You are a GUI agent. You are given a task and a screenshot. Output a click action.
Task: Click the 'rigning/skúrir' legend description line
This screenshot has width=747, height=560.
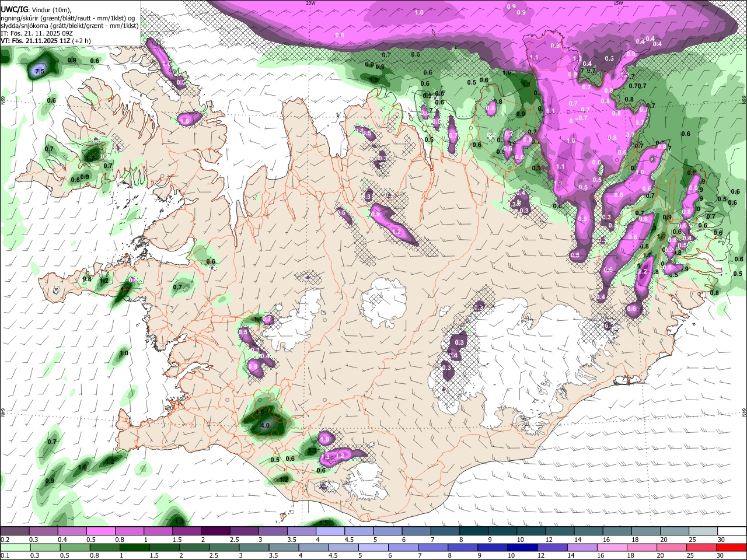tap(68, 17)
